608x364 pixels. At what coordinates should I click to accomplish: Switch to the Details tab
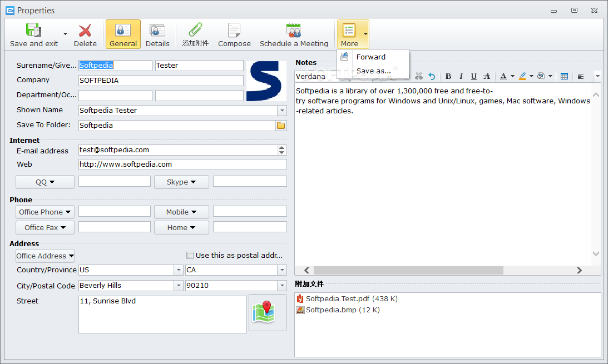click(x=157, y=34)
